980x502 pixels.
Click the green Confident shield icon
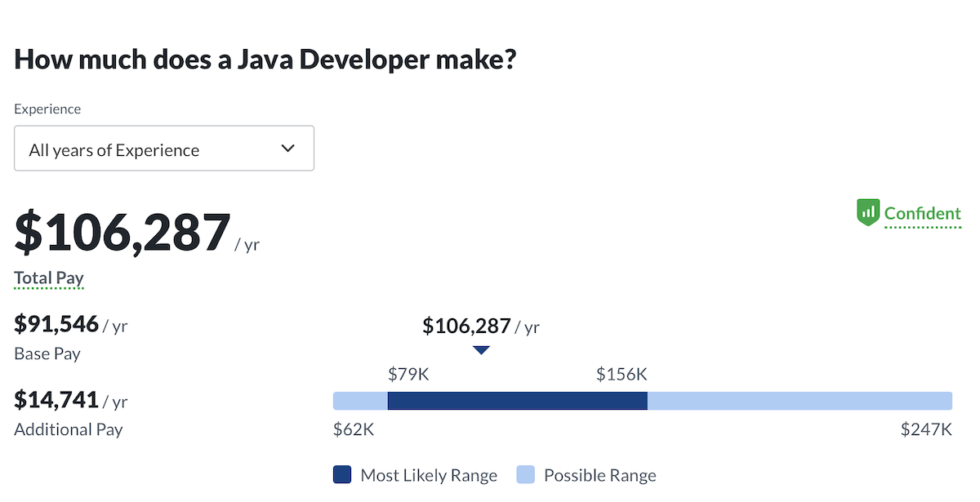pos(867,213)
